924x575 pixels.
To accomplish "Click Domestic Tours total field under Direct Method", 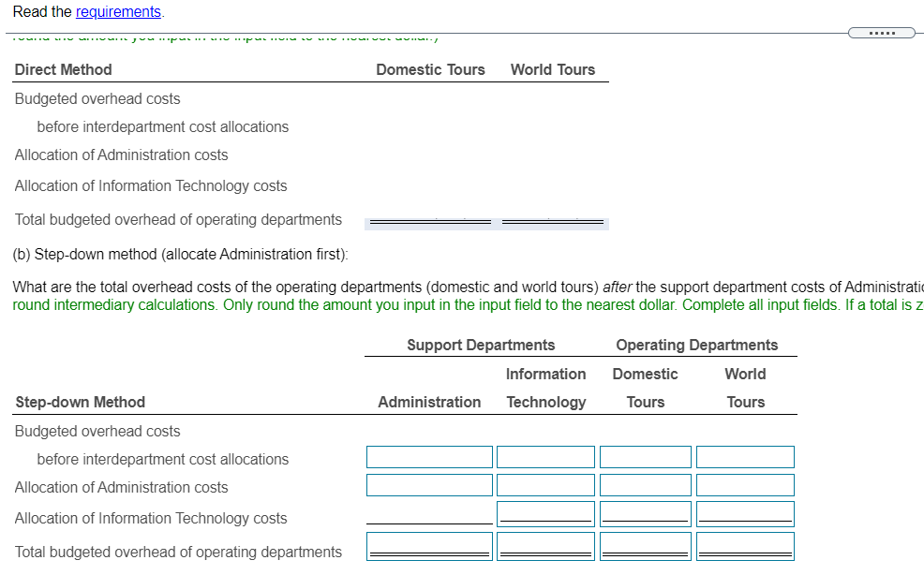I will 429,221.
